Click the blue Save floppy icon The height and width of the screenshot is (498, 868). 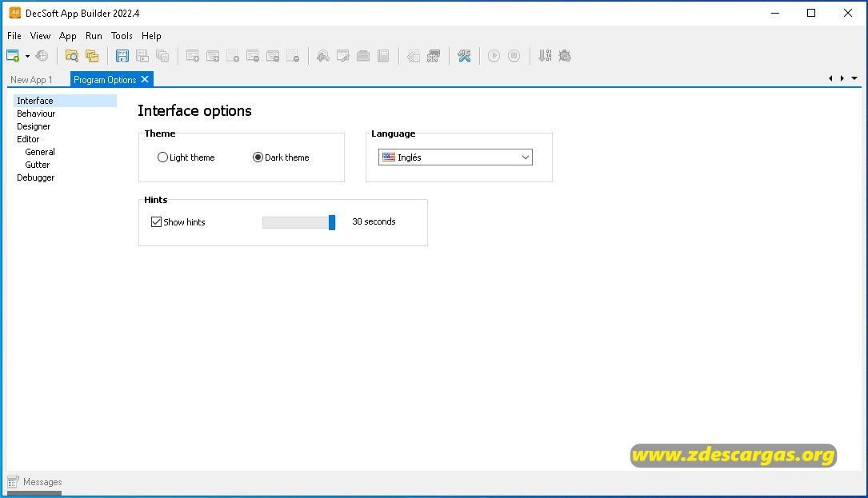(x=122, y=55)
